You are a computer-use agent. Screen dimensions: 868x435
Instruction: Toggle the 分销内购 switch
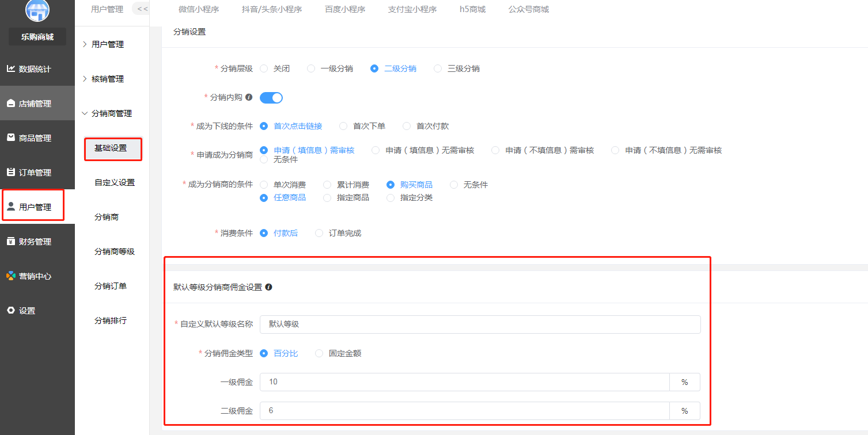pos(271,98)
